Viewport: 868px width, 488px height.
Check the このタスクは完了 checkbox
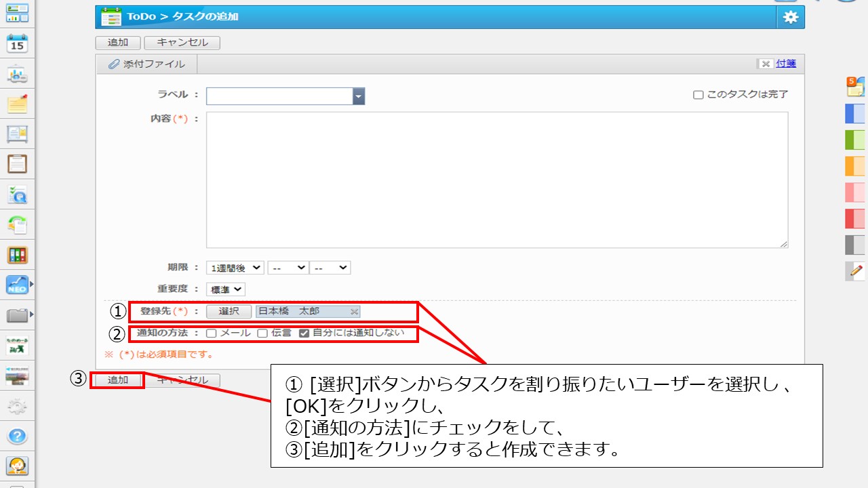(x=698, y=95)
